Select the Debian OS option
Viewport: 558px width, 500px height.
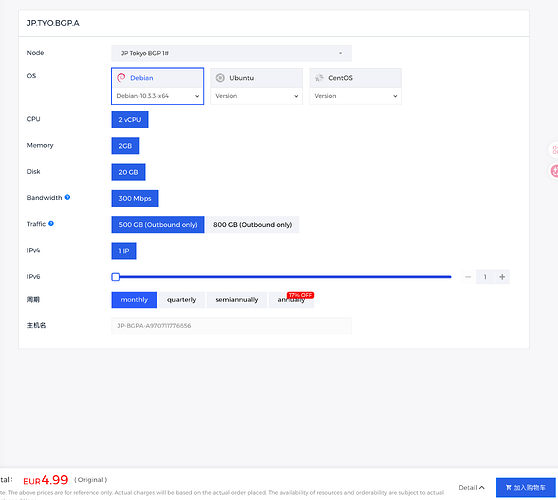pyautogui.click(x=157, y=78)
